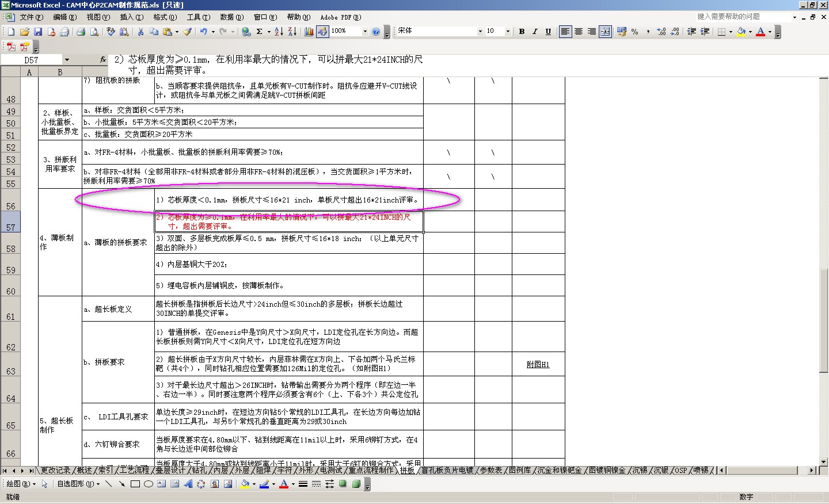Paste clipboard contents from the toolbar
Screen dimensions: 829x504
pos(167,32)
